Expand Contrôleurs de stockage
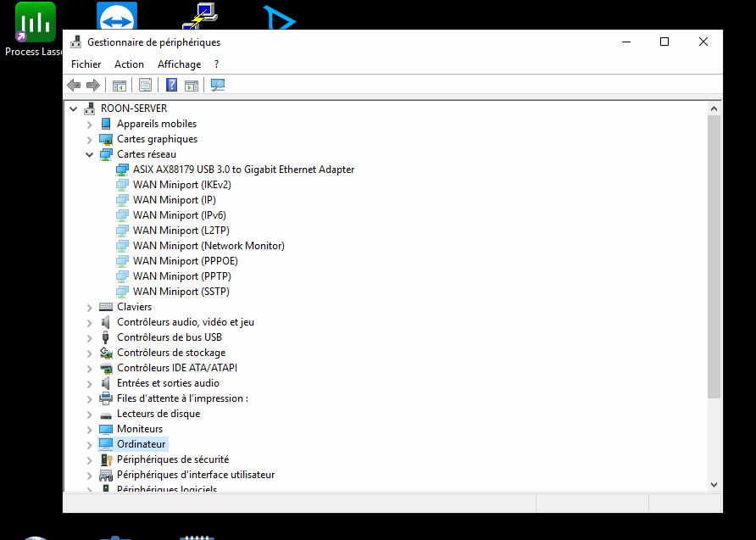 89,354
